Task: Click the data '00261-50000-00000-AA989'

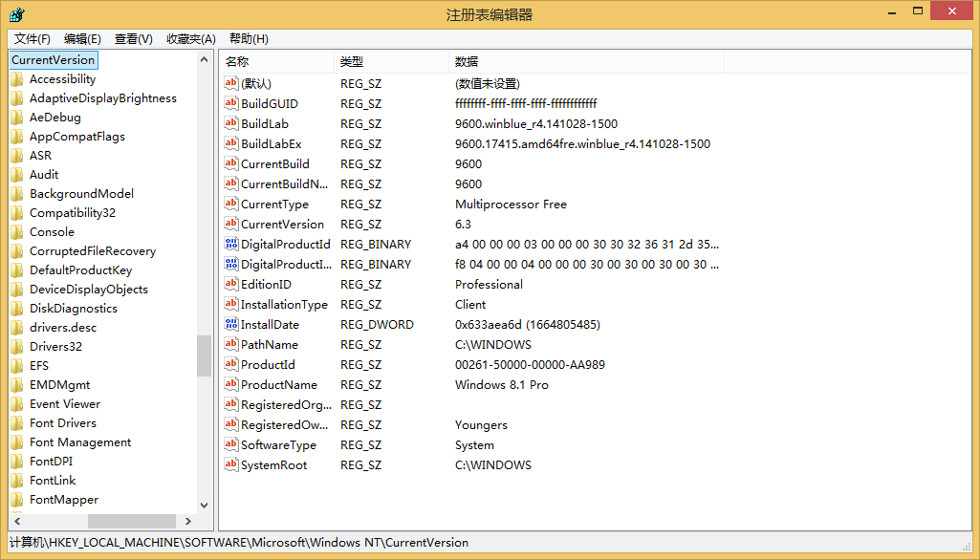Action: click(x=530, y=364)
